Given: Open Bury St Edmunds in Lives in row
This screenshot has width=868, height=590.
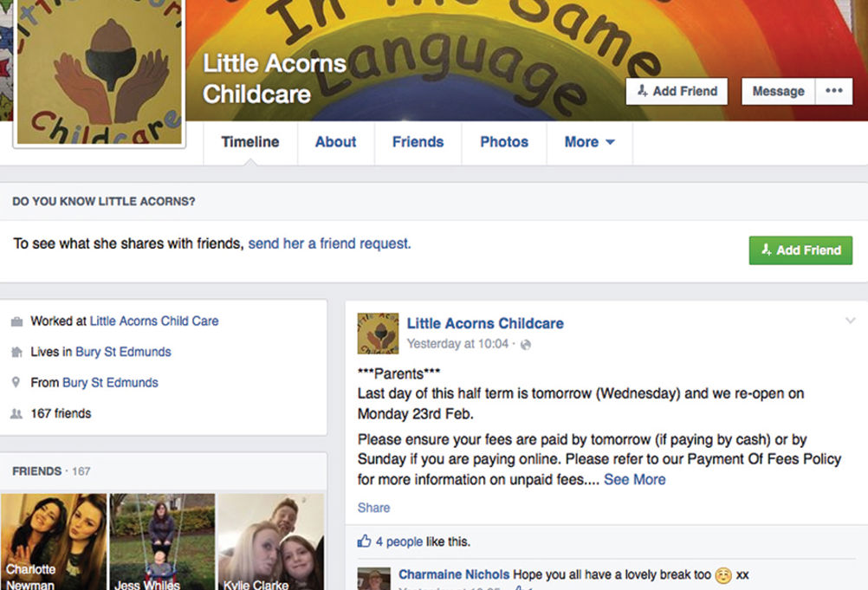Looking at the screenshot, I should 123,352.
